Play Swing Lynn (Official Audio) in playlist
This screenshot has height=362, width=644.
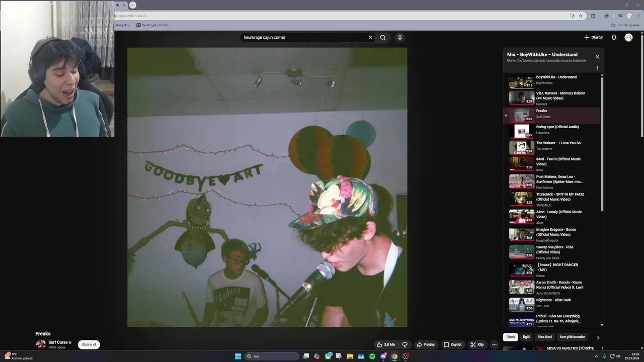pyautogui.click(x=552, y=131)
